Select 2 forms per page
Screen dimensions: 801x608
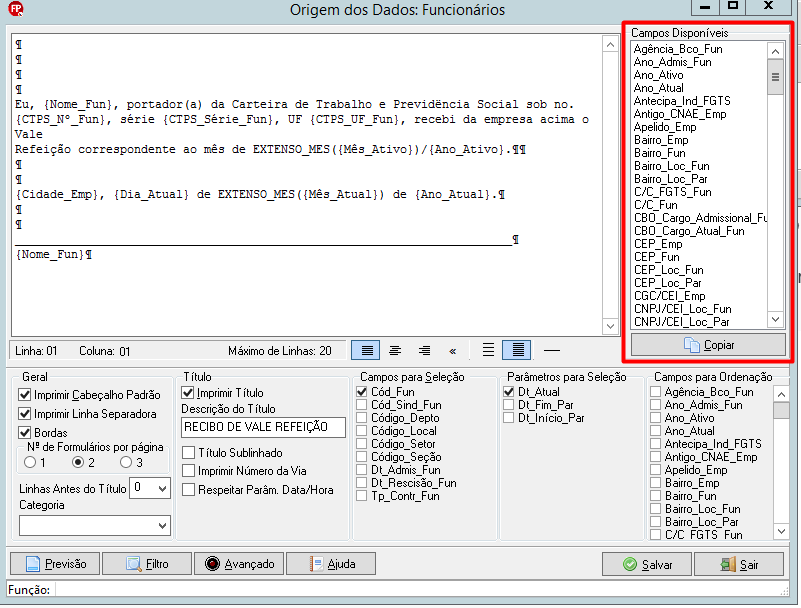coord(78,462)
